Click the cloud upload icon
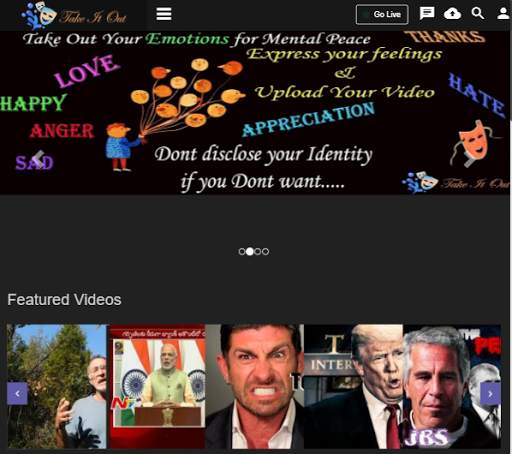 tap(452, 14)
